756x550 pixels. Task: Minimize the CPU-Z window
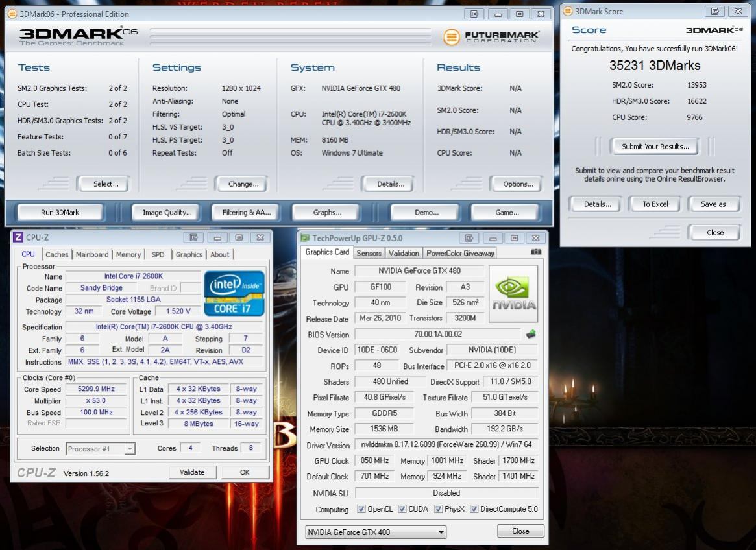coord(217,237)
